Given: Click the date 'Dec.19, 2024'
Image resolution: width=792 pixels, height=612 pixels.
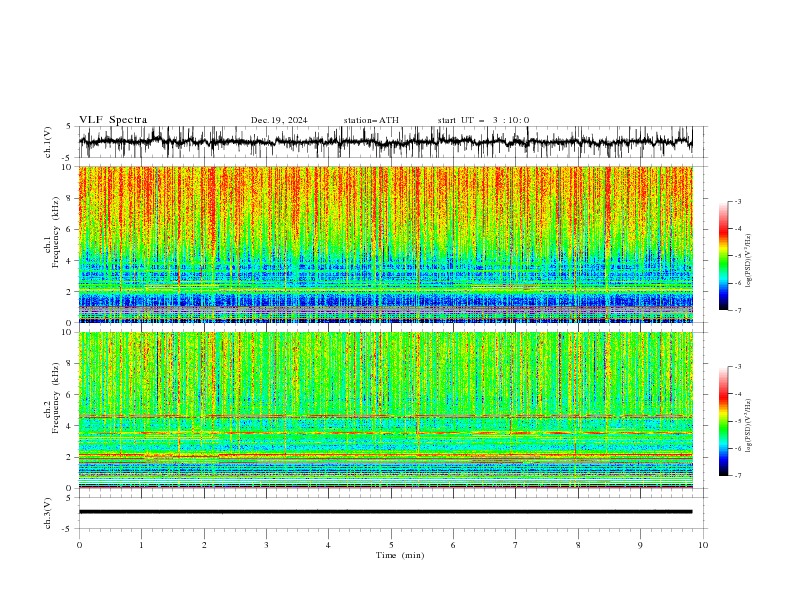Looking at the screenshot, I should coord(279,120).
